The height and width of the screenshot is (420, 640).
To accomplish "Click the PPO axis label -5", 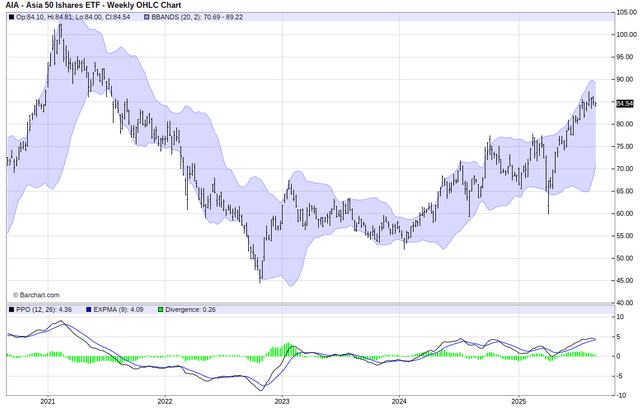I will pos(620,376).
